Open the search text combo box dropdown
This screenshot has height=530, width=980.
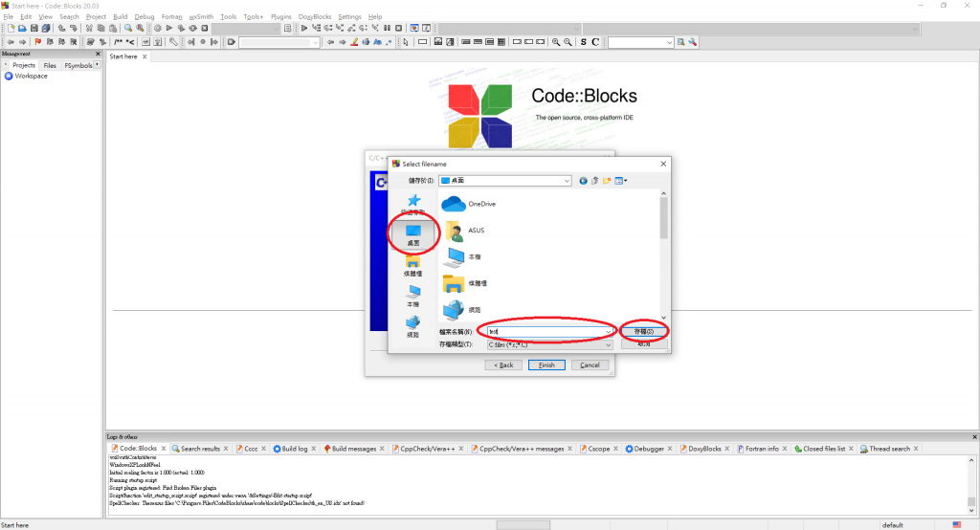[x=315, y=42]
